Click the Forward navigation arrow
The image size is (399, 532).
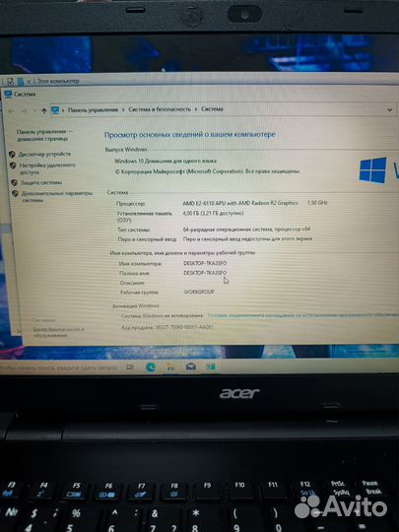[x=25, y=110]
